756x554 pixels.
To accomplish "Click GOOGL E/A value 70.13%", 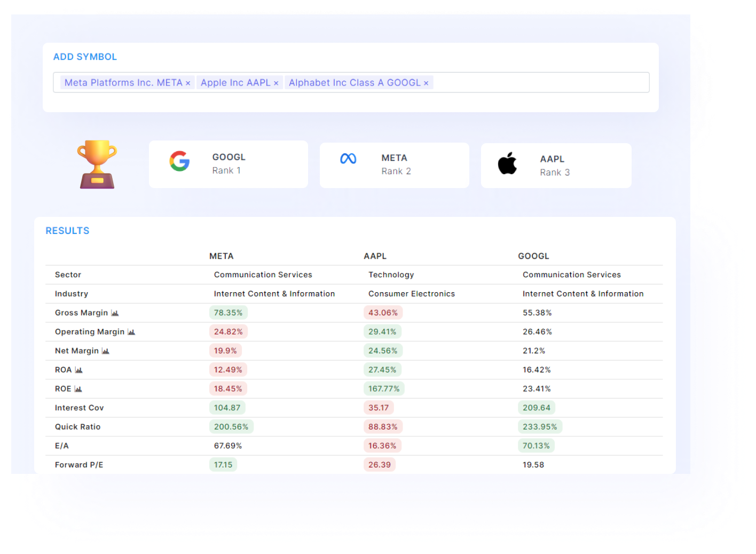I will tap(536, 446).
